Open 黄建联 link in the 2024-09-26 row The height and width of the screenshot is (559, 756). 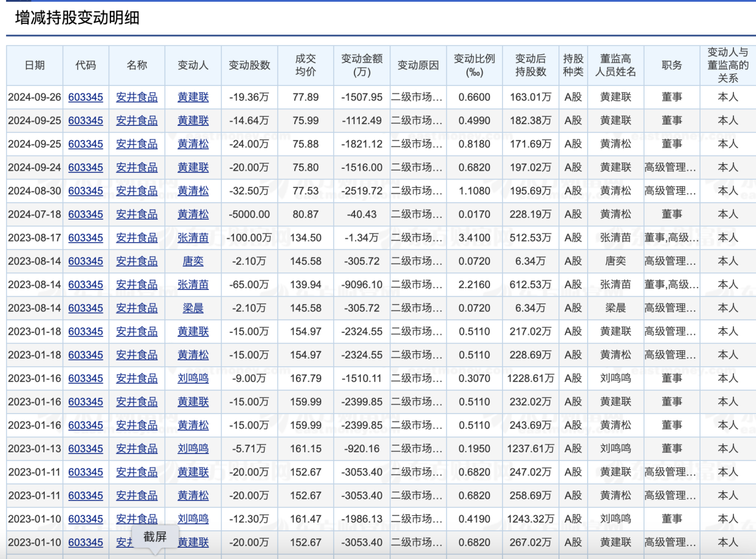click(193, 97)
